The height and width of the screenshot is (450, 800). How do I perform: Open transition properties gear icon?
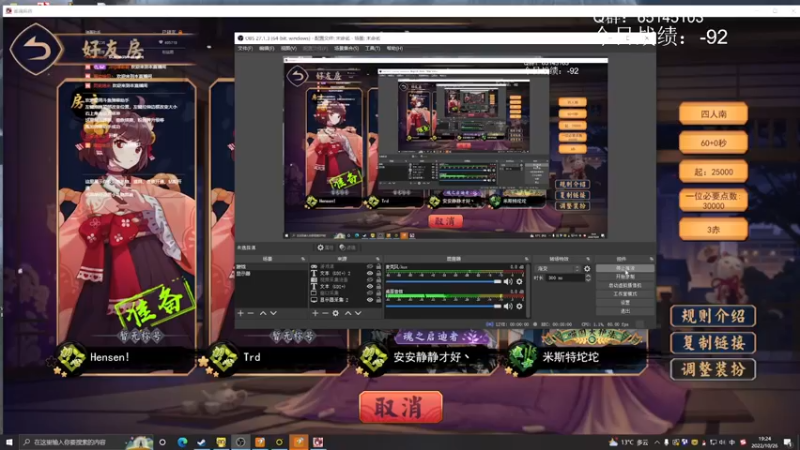587,268
